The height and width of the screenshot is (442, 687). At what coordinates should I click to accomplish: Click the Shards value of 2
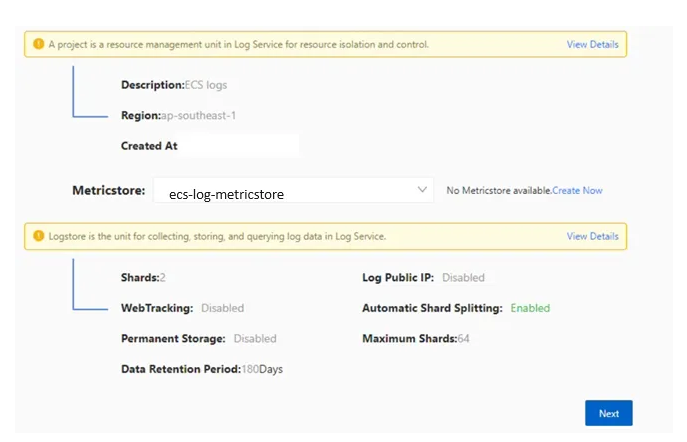(162, 277)
